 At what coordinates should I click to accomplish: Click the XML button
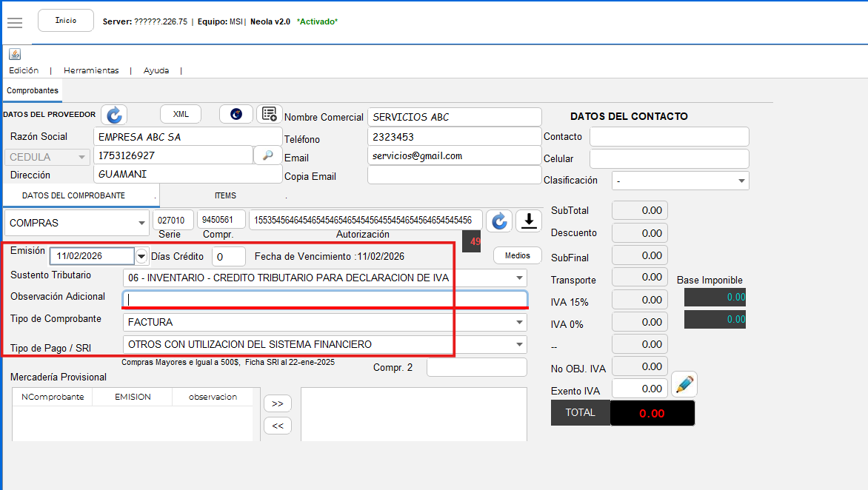tap(181, 114)
